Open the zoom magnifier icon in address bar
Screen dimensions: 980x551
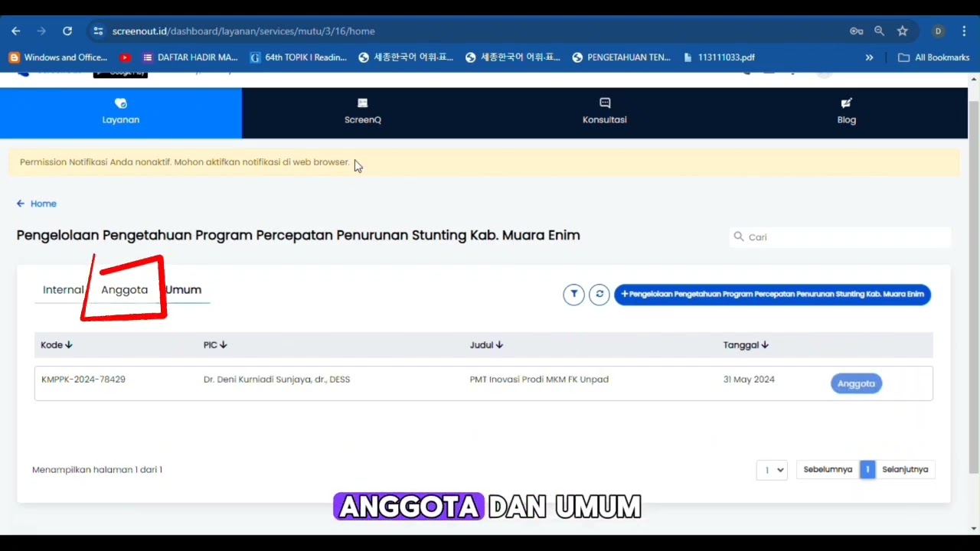pyautogui.click(x=880, y=31)
